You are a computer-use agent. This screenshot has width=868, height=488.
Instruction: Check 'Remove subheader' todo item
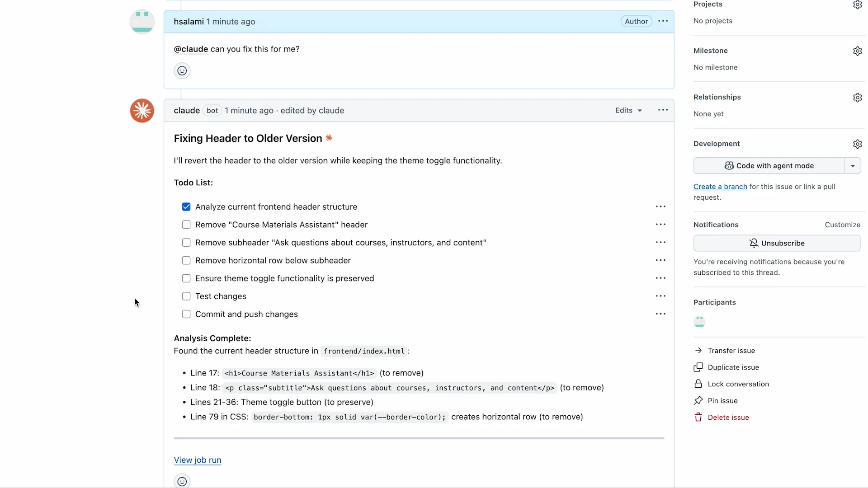tap(186, 243)
